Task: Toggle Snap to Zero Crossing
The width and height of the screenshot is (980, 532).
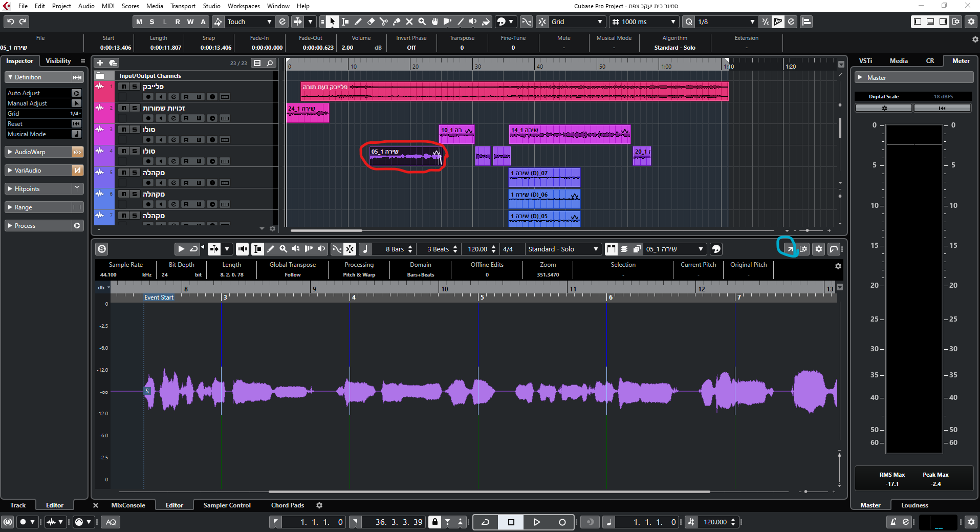Action: pos(526,22)
